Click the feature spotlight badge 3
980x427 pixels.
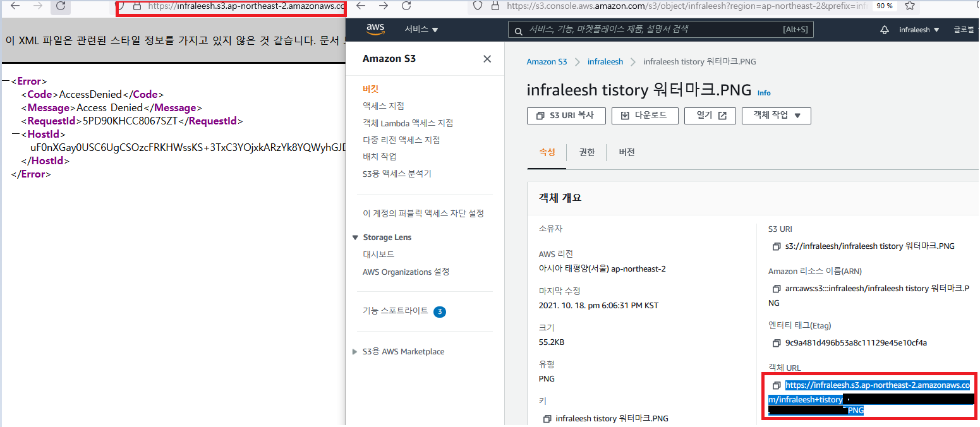click(x=440, y=311)
